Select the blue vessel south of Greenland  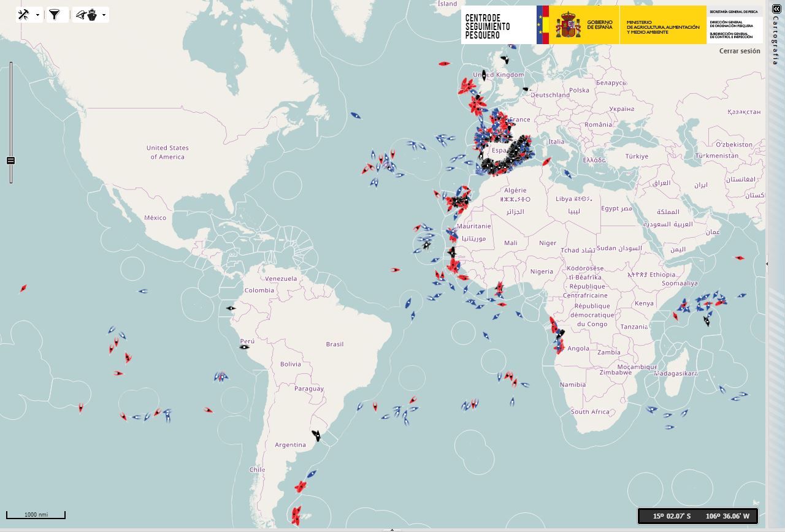tap(355, 115)
